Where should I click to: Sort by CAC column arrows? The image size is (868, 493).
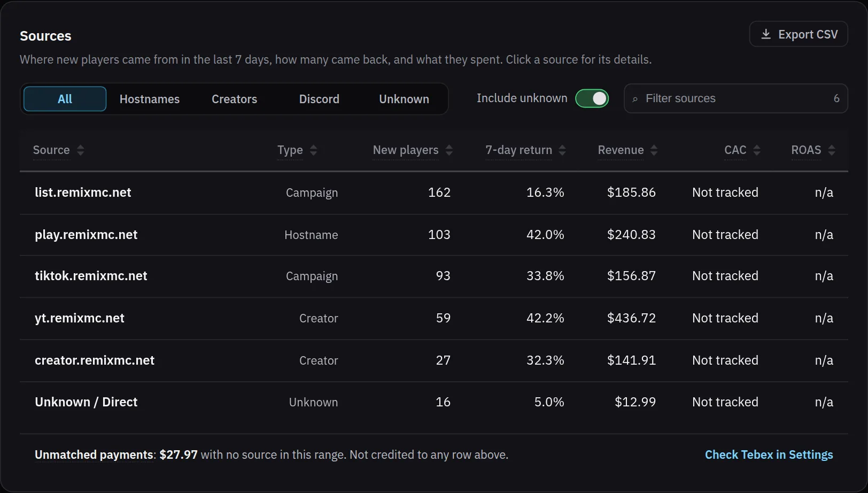[x=757, y=150]
